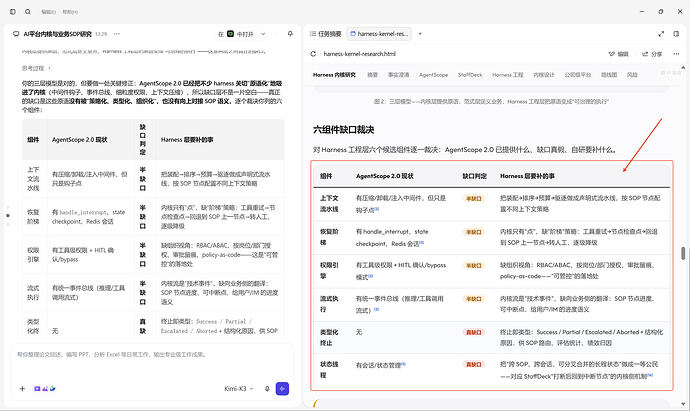Click the plus attach icon in composer
This screenshot has width=690, height=411.
[22, 389]
